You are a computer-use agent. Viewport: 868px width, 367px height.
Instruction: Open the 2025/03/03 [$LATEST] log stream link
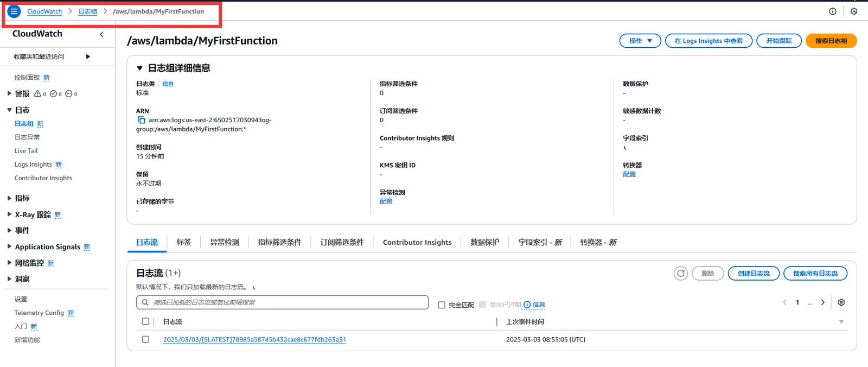click(x=254, y=339)
